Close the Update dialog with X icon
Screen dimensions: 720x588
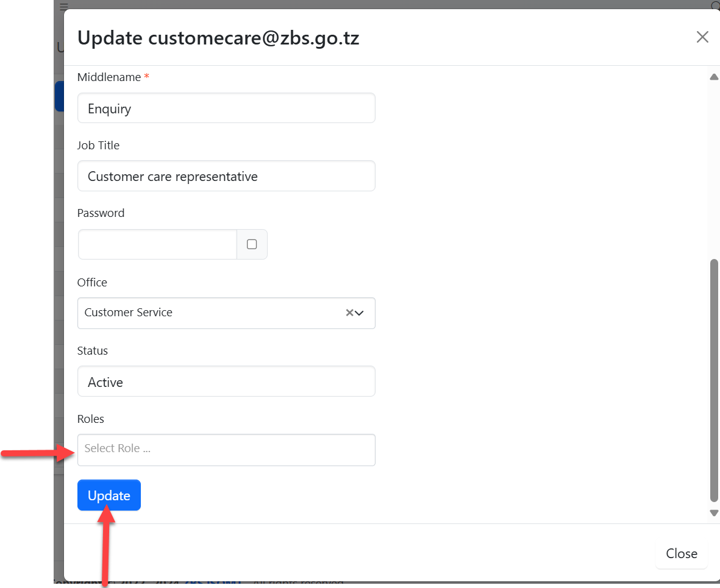point(702,37)
